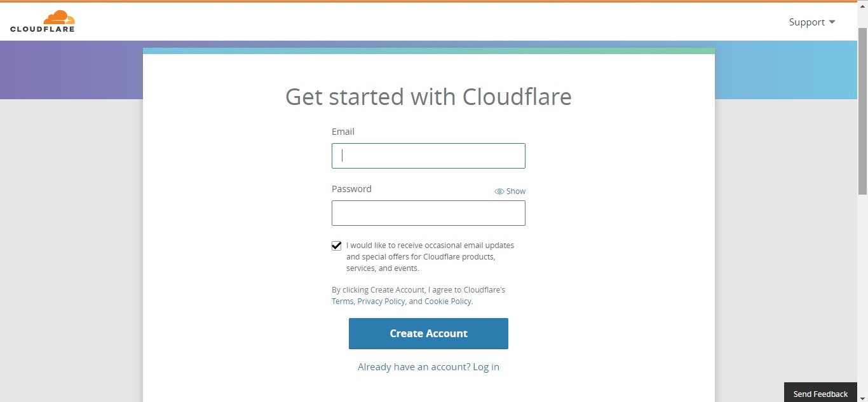Click the vertical scrollbar thumb
The height and width of the screenshot is (402, 868).
(x=863, y=111)
